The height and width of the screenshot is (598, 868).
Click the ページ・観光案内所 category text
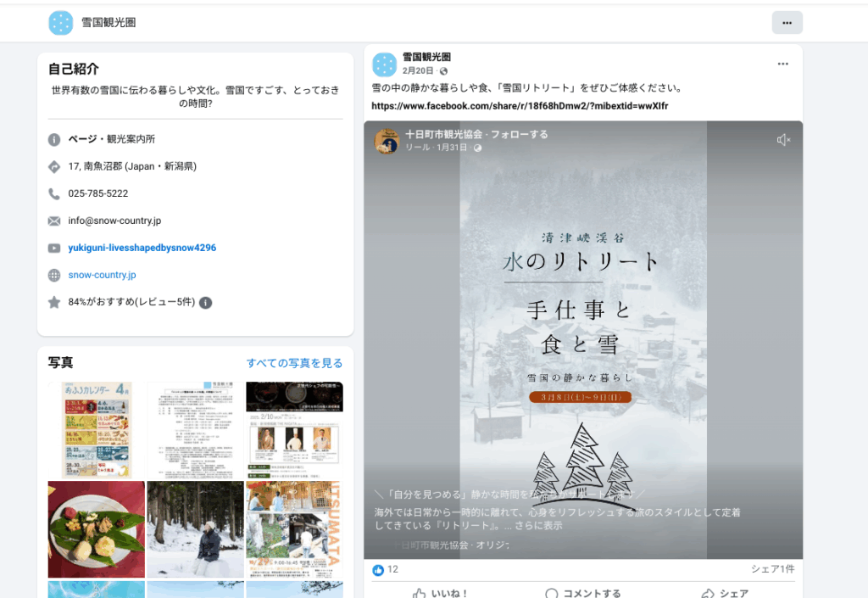[112, 139]
